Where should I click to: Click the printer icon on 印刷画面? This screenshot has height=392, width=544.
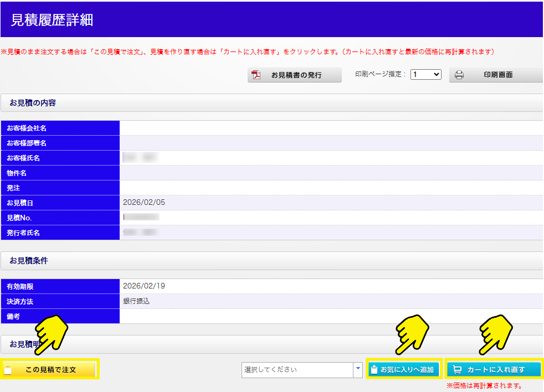point(459,75)
